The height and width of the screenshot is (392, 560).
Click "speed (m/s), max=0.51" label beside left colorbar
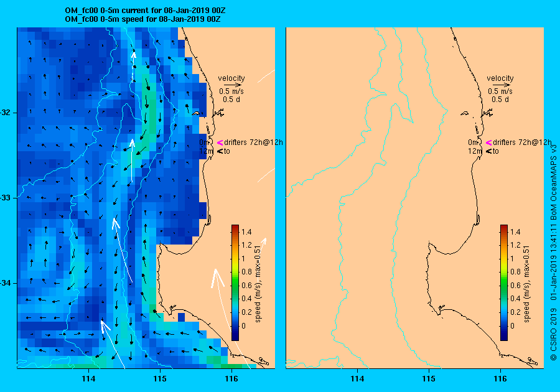(258, 284)
